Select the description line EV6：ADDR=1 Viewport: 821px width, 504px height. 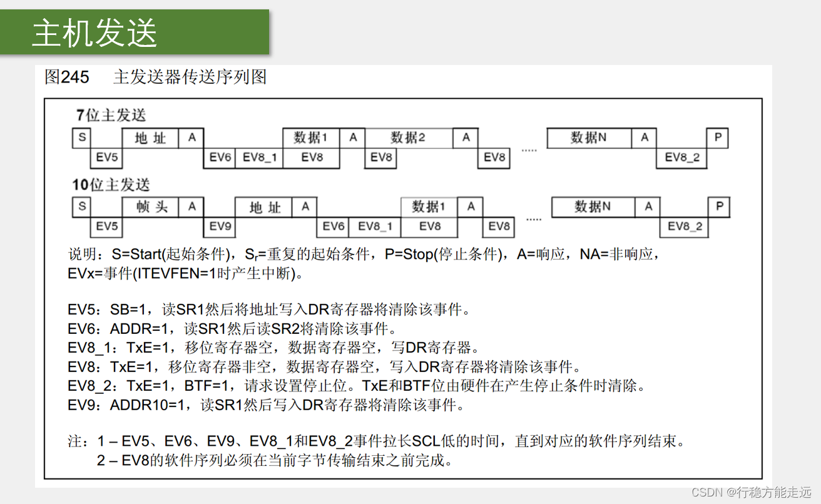232,329
